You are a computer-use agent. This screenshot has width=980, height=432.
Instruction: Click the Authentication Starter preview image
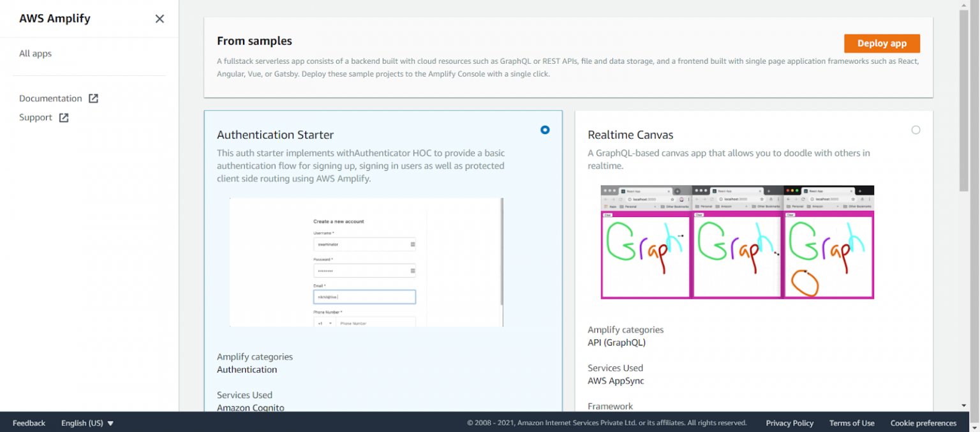tap(366, 262)
